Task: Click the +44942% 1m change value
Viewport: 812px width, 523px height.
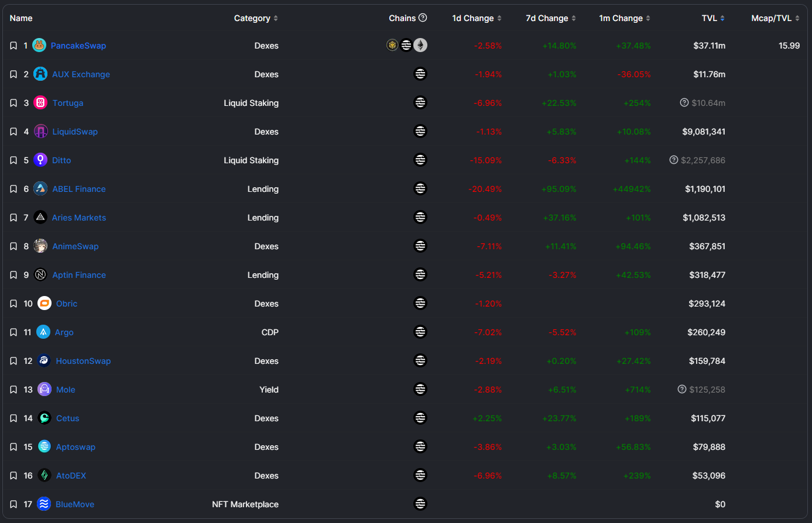Action: (x=632, y=189)
